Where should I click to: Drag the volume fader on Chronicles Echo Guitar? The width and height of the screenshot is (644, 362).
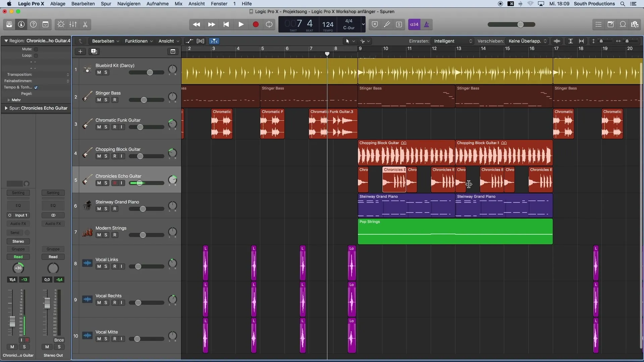(139, 183)
